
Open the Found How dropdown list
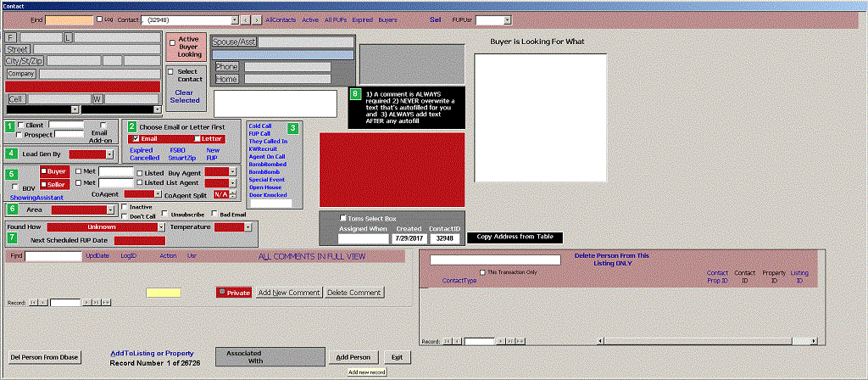162,227
